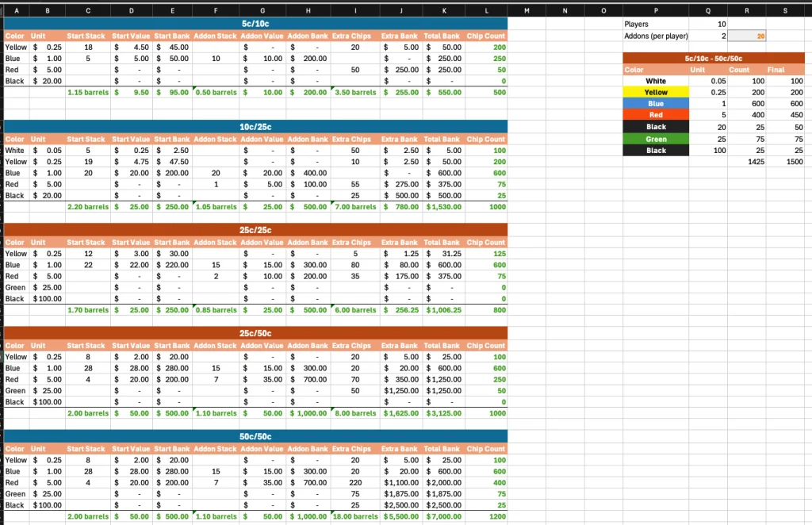This screenshot has width=812, height=525.
Task: Click the orange addons total cell showing 20
Action: coord(747,36)
